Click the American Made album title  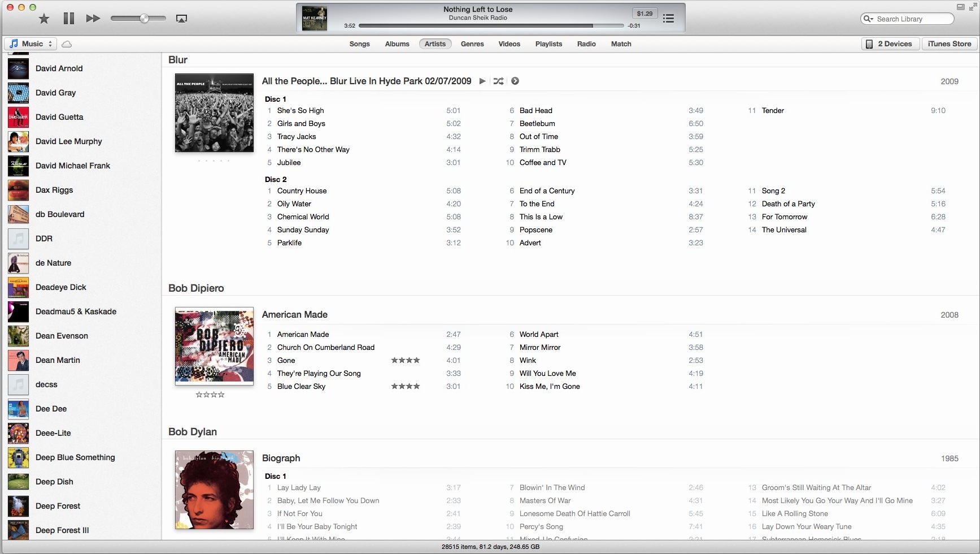294,314
